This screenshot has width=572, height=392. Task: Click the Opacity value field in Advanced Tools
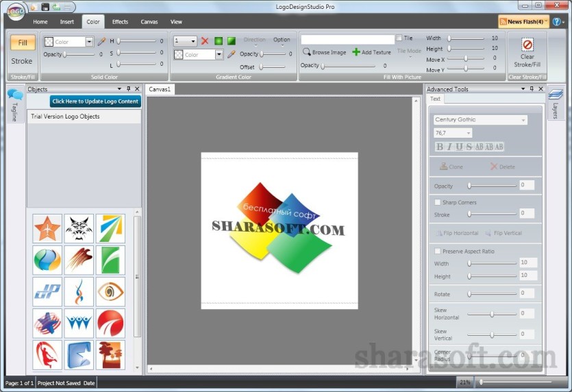[x=527, y=185]
